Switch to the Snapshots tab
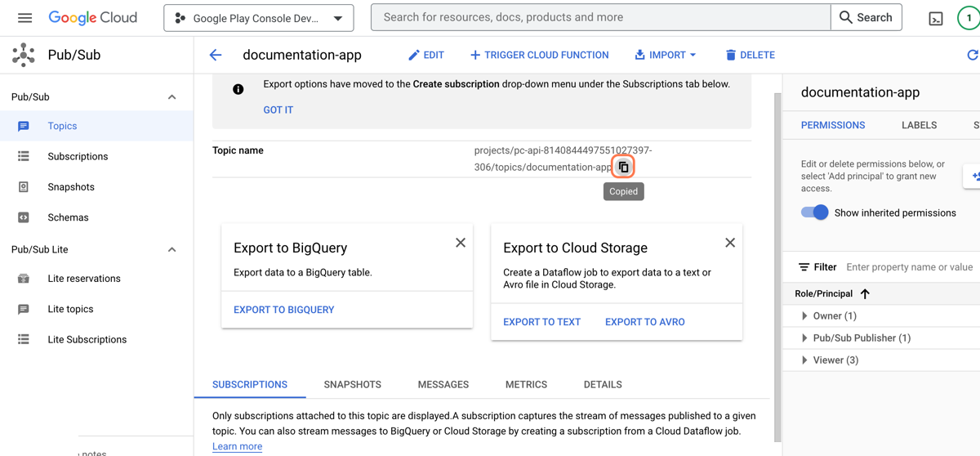Screen dimensions: 980x456 click(352, 384)
